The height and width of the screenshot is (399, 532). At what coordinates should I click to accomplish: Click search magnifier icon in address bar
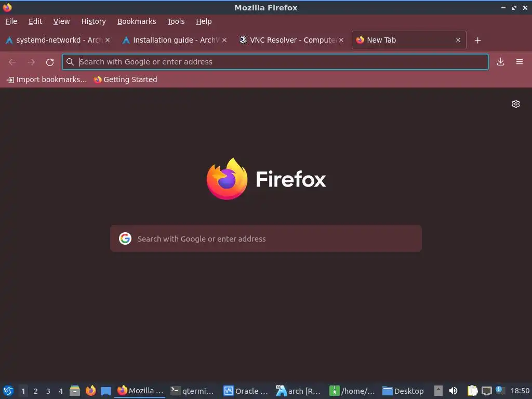pos(70,62)
